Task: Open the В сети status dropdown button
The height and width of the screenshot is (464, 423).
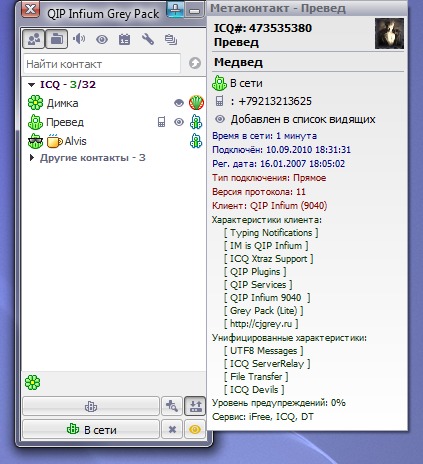Action: pyautogui.click(x=91, y=429)
